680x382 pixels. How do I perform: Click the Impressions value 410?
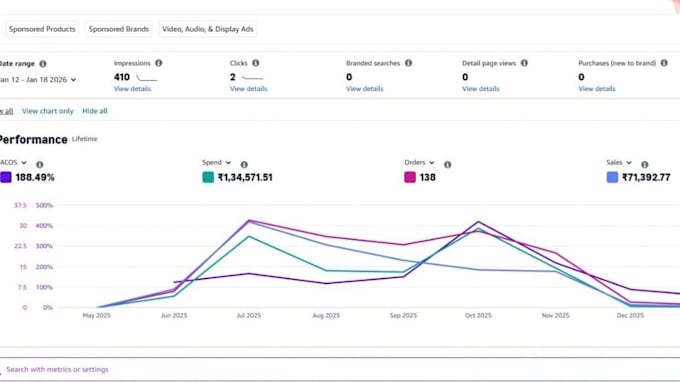tap(122, 77)
